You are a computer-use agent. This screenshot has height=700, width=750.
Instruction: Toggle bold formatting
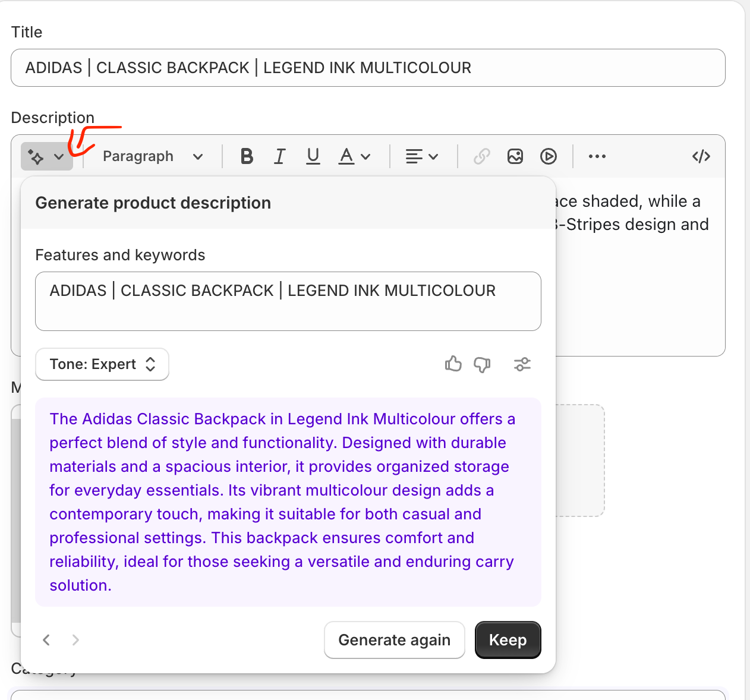pos(247,156)
